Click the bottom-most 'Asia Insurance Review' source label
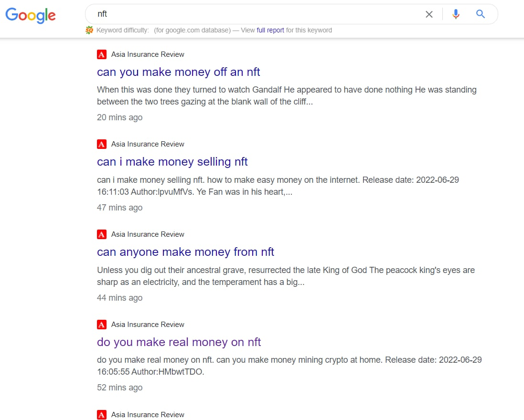The height and width of the screenshot is (420, 524). 148,414
